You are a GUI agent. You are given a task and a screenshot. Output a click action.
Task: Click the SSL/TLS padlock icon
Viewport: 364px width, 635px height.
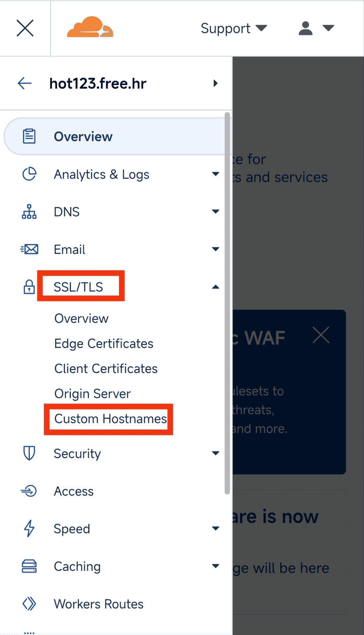29,287
